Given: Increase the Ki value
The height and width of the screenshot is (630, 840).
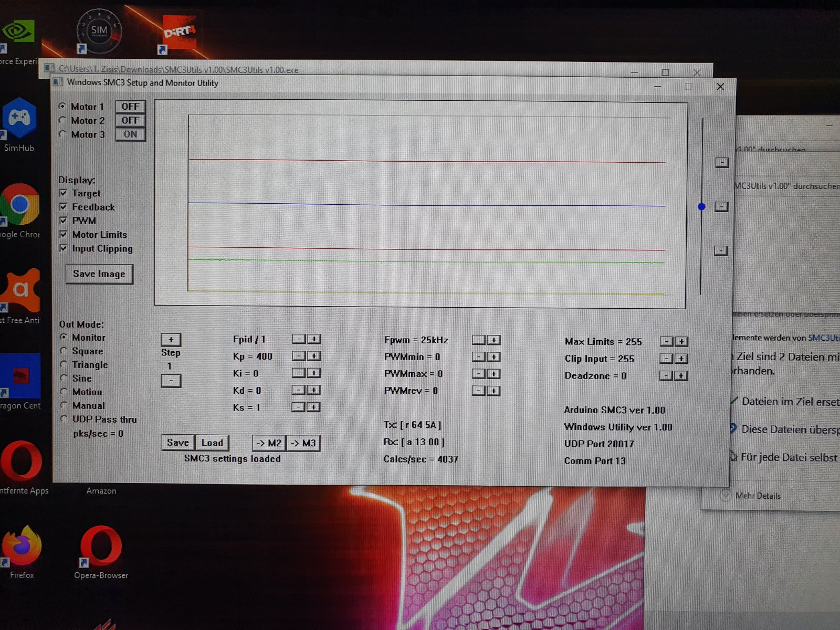Looking at the screenshot, I should (314, 373).
